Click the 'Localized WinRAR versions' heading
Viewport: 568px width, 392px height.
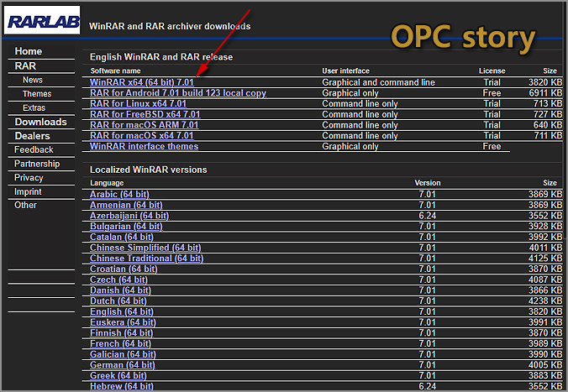tap(149, 170)
